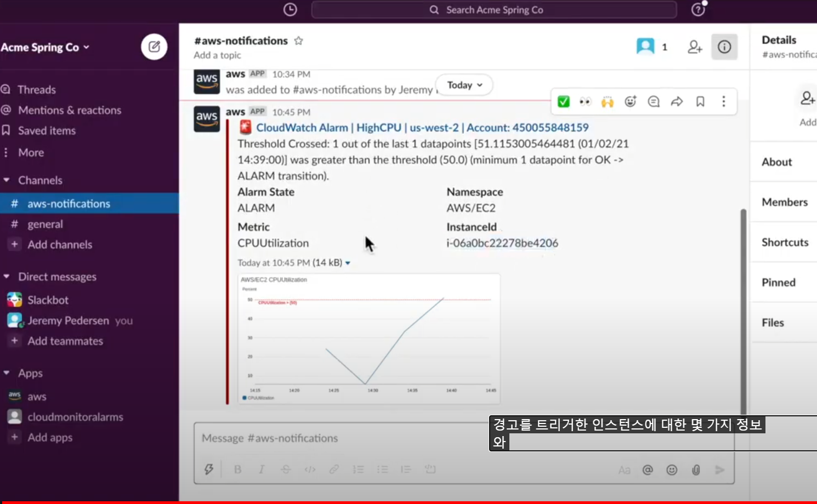Expand the Pinned section in Details
Screen dimensions: 817x504
(x=784, y=282)
